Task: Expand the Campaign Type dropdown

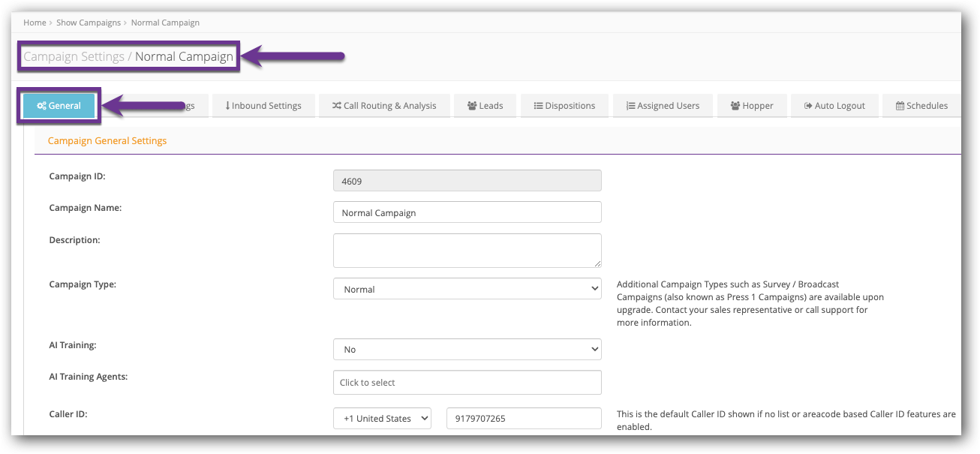Action: click(467, 289)
